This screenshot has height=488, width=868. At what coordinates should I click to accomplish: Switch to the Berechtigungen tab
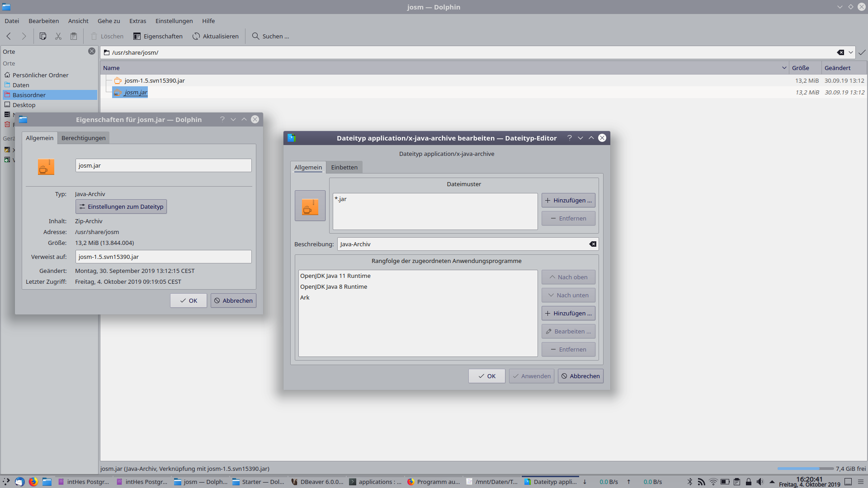[x=83, y=138]
